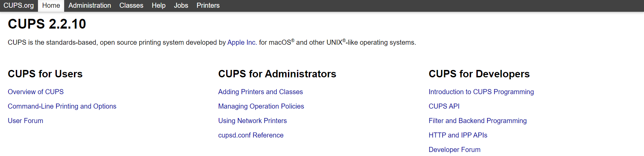The width and height of the screenshot is (644, 156).
Task: Click the CUPS API link
Action: click(x=444, y=106)
